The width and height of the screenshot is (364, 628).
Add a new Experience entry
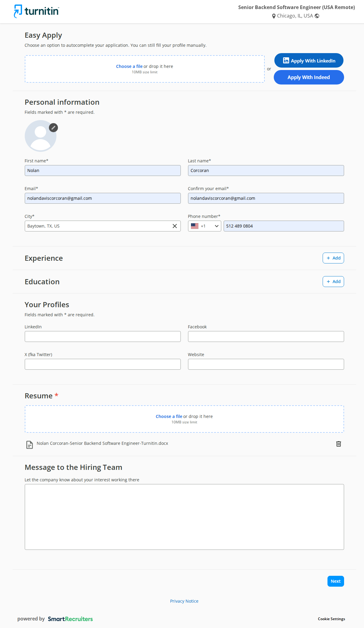(333, 258)
